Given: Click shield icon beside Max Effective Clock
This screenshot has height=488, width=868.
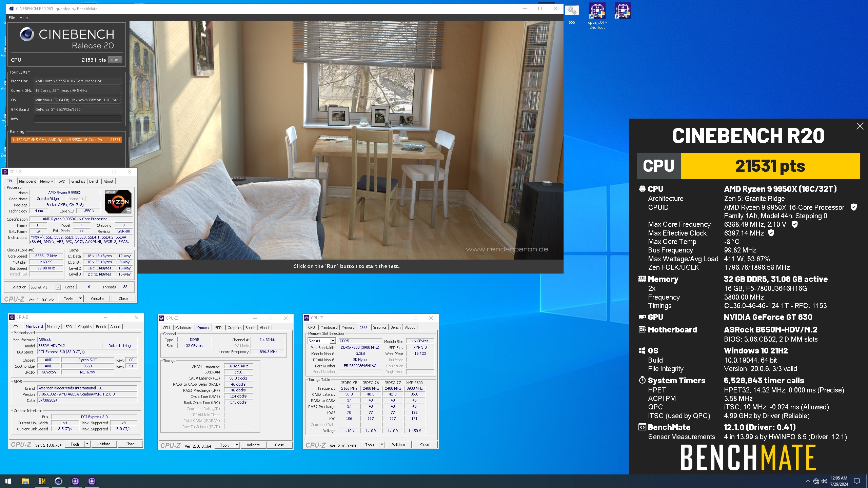Looking at the screenshot, I should pos(771,233).
